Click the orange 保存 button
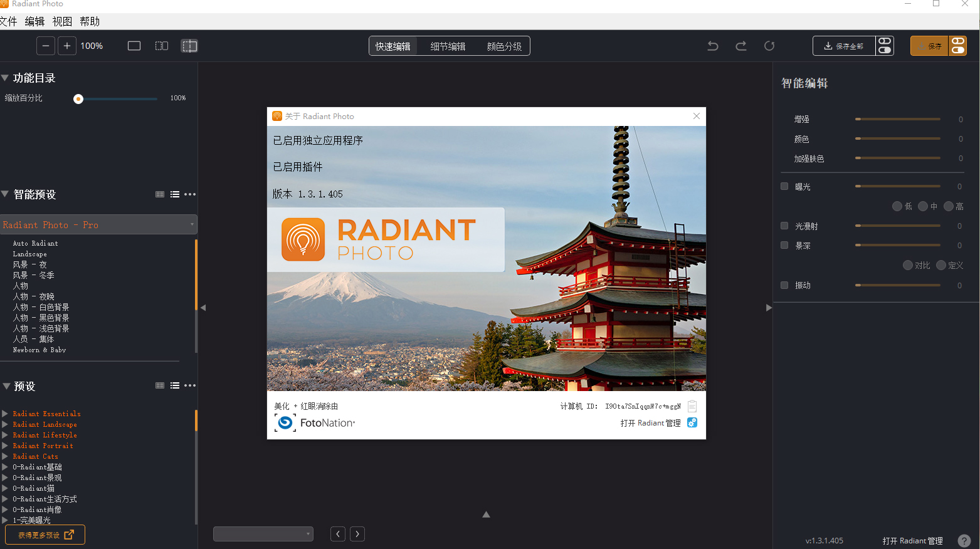980x549 pixels. (x=930, y=46)
